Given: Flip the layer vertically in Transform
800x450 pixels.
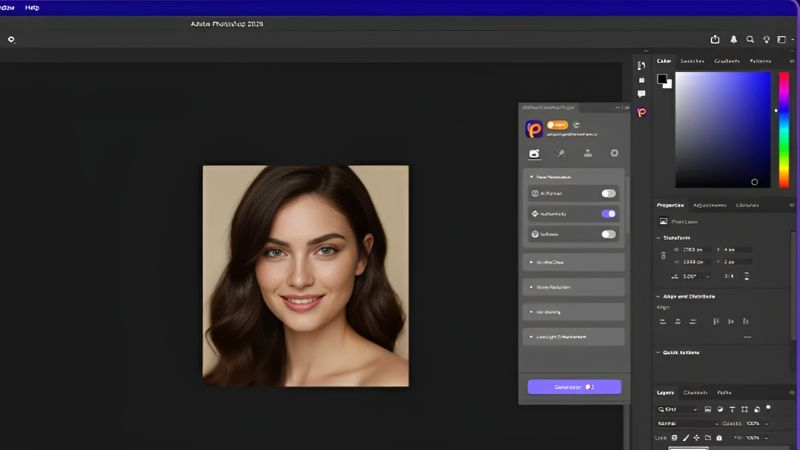Looking at the screenshot, I should click(746, 276).
